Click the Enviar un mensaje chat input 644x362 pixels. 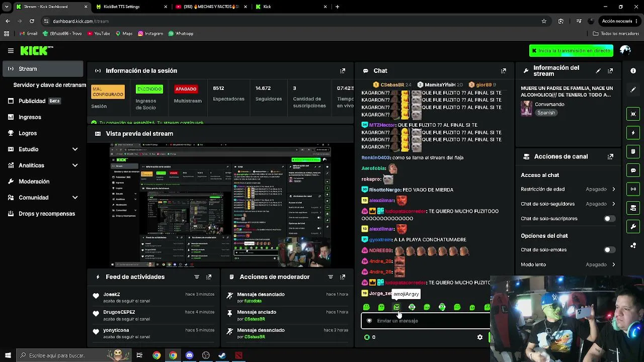tap(426, 321)
